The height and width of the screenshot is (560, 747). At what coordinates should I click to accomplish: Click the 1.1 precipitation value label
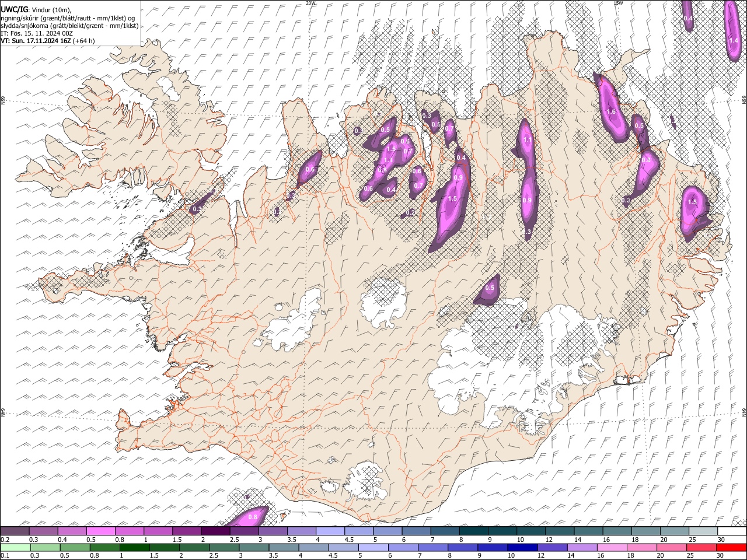click(x=528, y=139)
